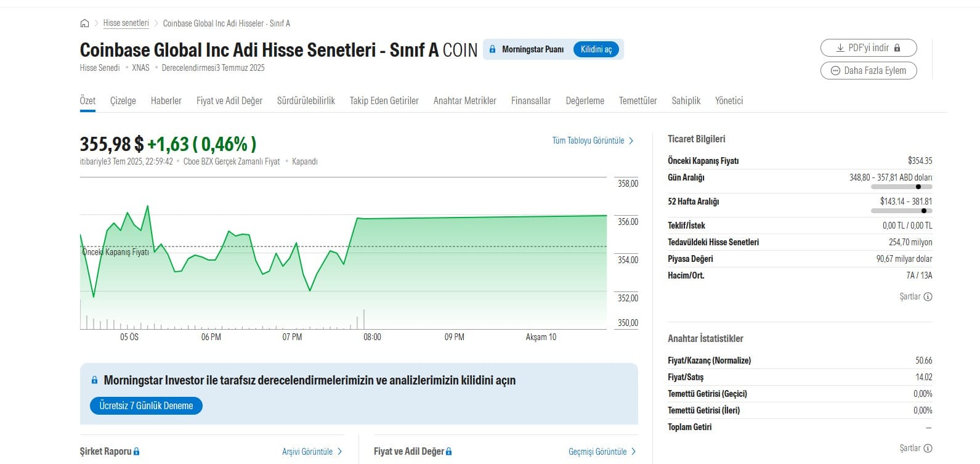
Task: Select the Takip Eden Getiriler tab
Action: [384, 100]
